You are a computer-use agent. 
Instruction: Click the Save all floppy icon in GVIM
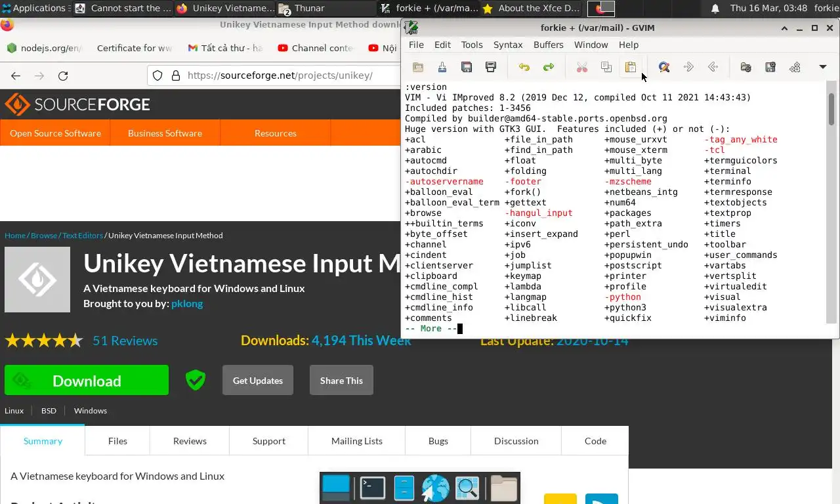[467, 67]
